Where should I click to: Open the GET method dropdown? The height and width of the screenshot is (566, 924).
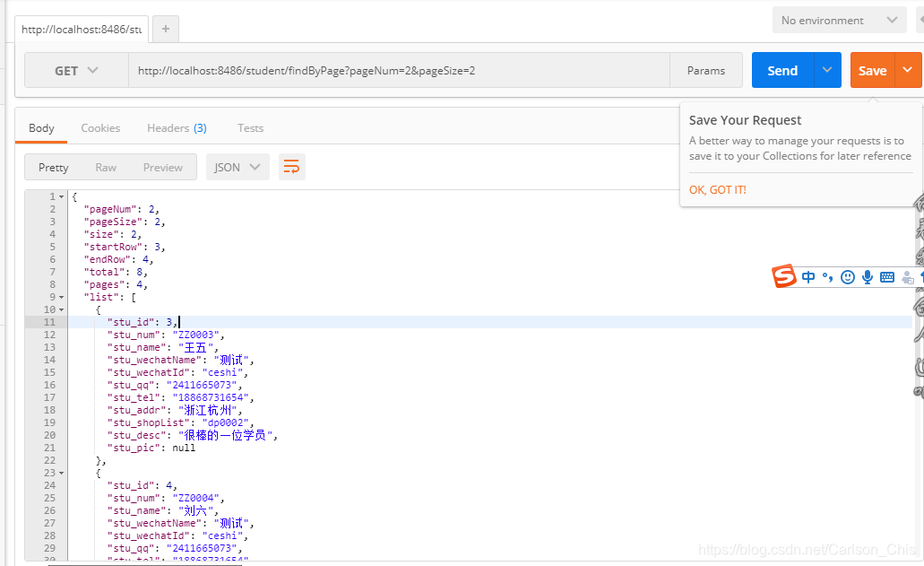76,71
